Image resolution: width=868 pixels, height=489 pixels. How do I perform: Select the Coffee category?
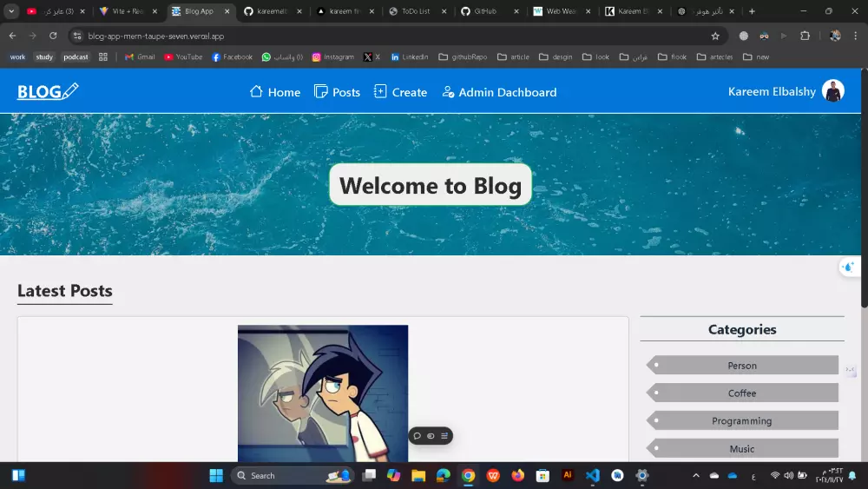(x=742, y=393)
